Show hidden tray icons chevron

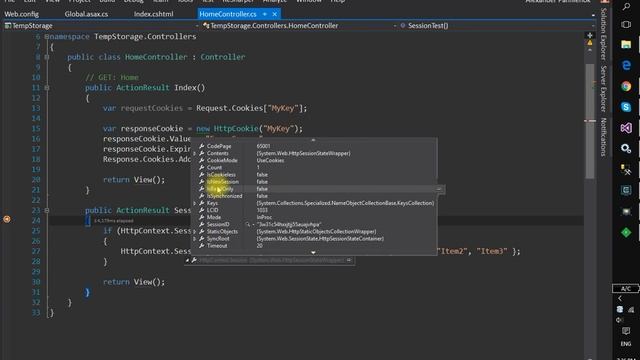click(620, 299)
